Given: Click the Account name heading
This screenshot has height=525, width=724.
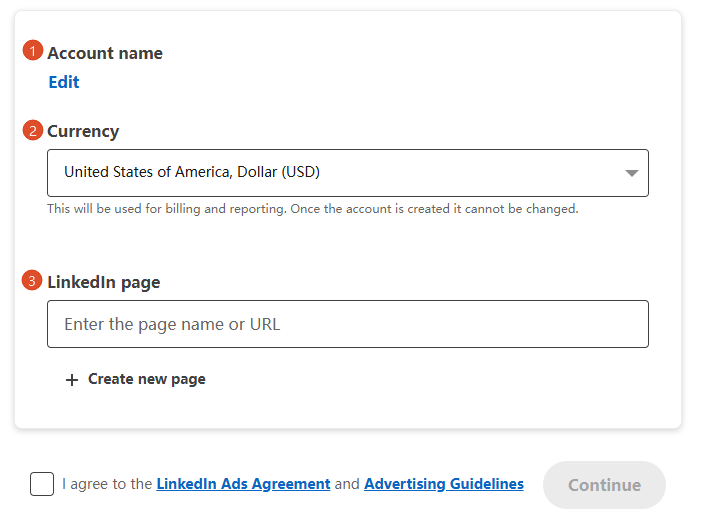Looking at the screenshot, I should point(105,53).
